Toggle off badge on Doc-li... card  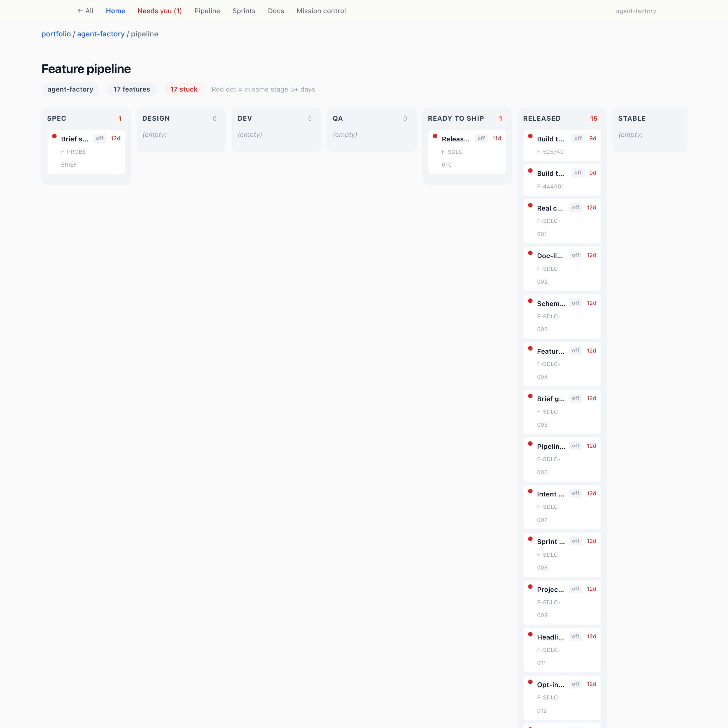[576, 255]
